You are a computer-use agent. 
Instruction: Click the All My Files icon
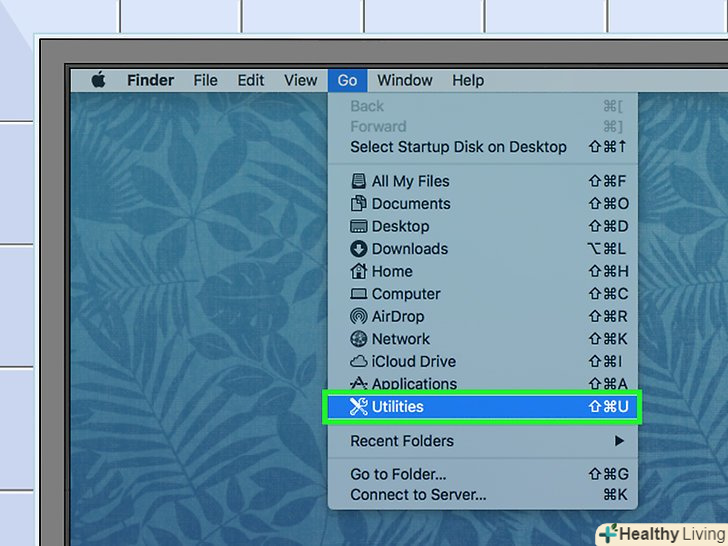[x=358, y=181]
